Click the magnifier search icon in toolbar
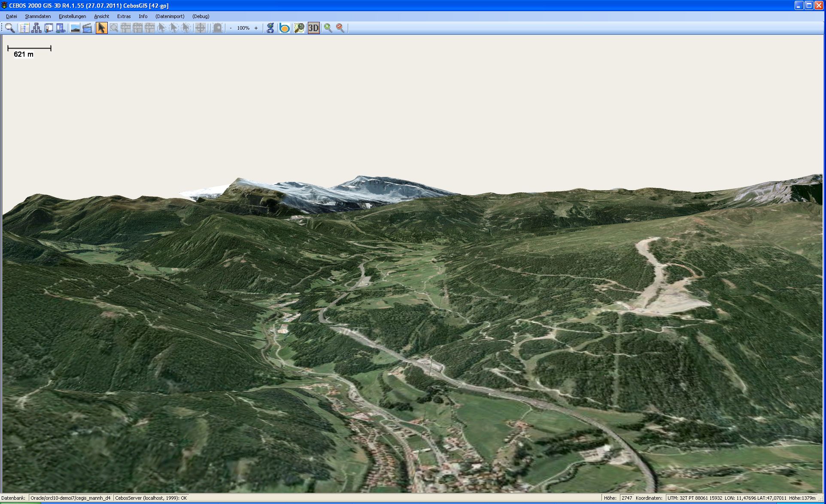826x504 pixels. pyautogui.click(x=10, y=28)
